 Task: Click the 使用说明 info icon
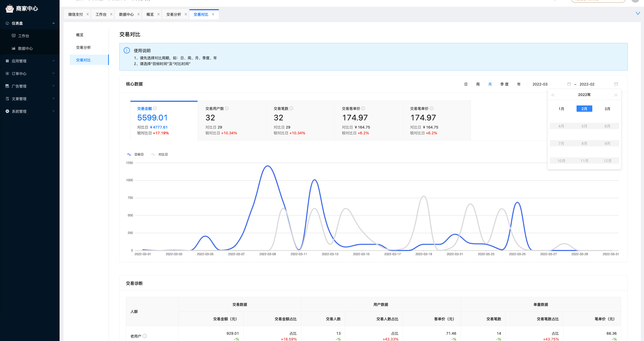[127, 50]
